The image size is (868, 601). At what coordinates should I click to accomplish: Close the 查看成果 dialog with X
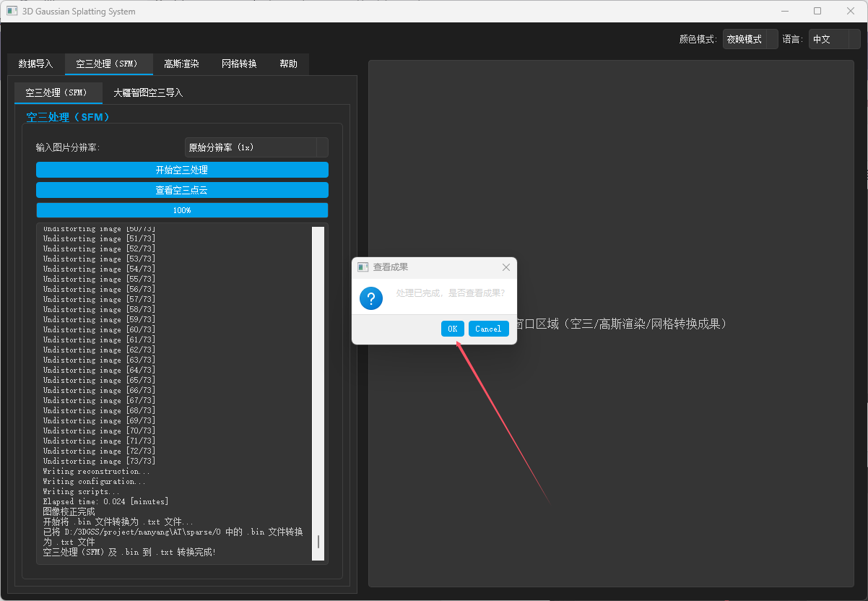(506, 267)
